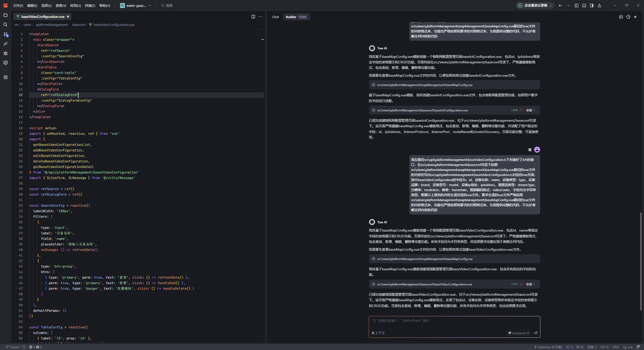
Task: Toggle the bottom panel layout button
Action: pyautogui.click(x=584, y=6)
